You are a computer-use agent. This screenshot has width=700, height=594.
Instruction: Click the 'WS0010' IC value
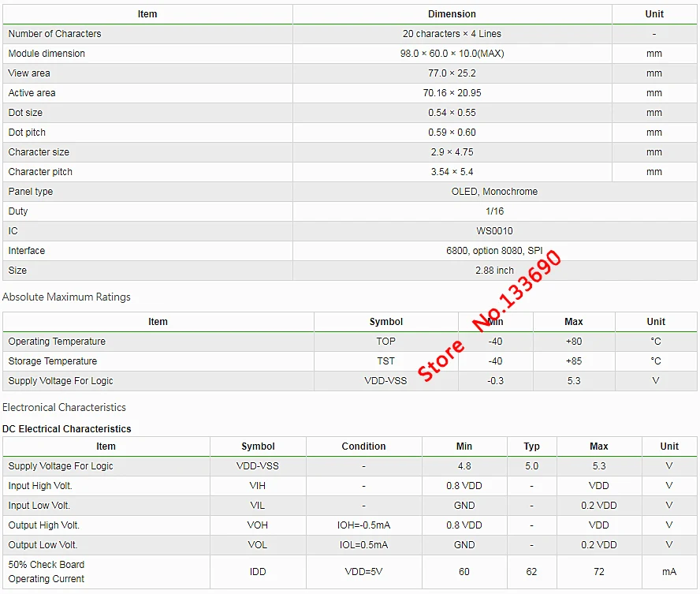pos(494,230)
